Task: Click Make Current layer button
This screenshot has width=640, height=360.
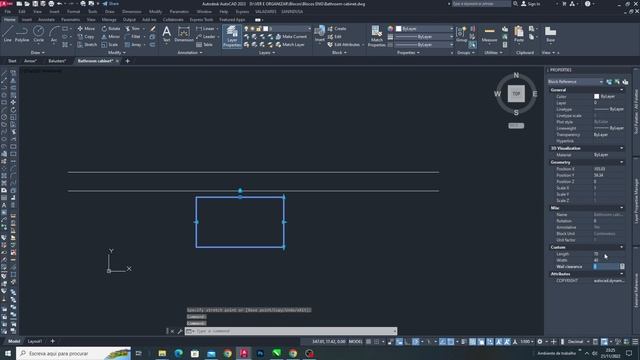Action: pyautogui.click(x=291, y=37)
